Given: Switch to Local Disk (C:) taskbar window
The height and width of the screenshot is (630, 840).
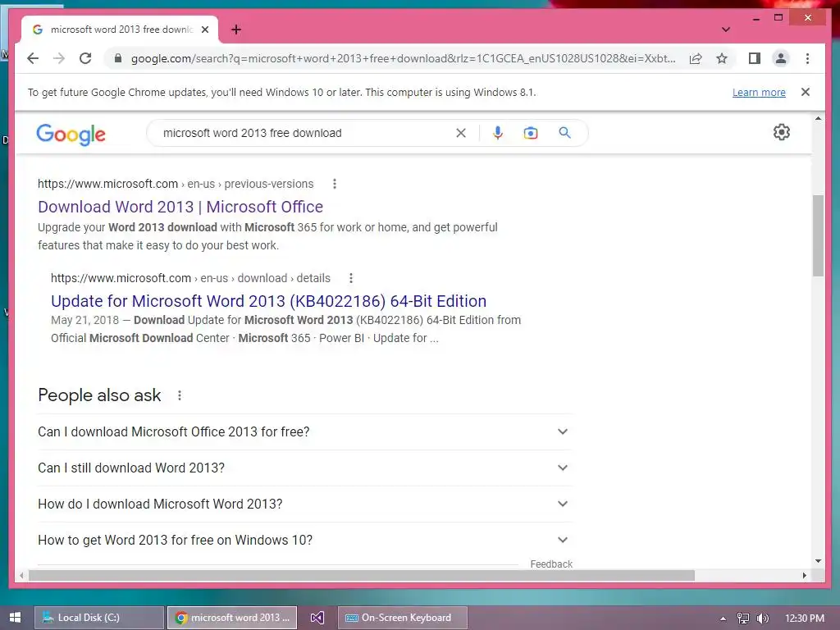Looking at the screenshot, I should pos(99,618).
